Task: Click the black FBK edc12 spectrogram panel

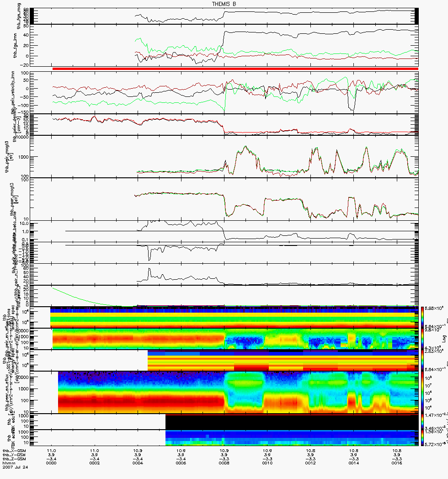Action: [292, 421]
